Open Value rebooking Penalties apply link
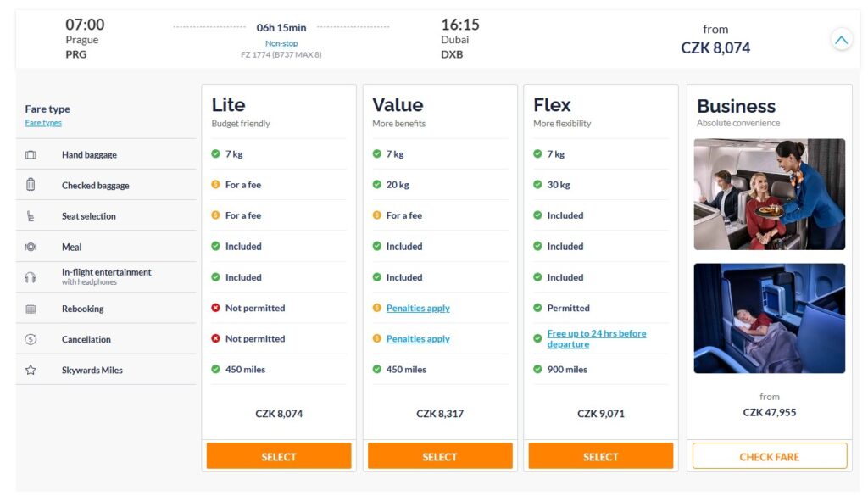Viewport: 868px width, 496px height. click(418, 308)
